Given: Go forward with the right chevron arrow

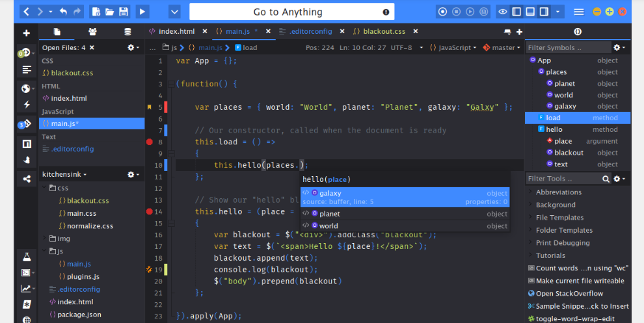Looking at the screenshot, I should click(x=40, y=12).
